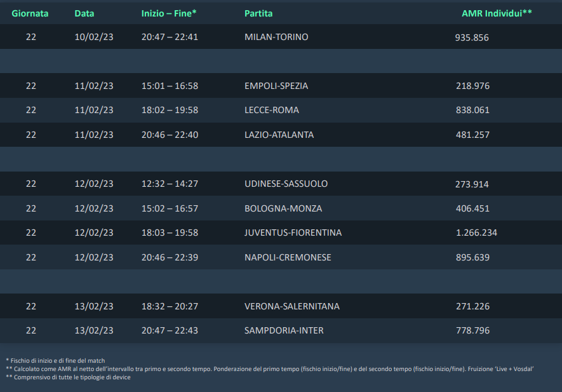Select UDINESE-SASSUOLO in the table
This screenshot has height=392, width=562.
point(286,184)
